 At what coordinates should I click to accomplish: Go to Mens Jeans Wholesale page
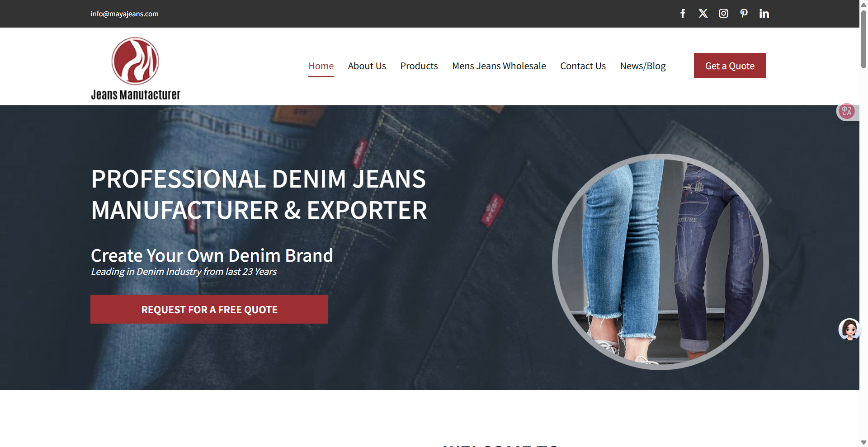click(499, 66)
